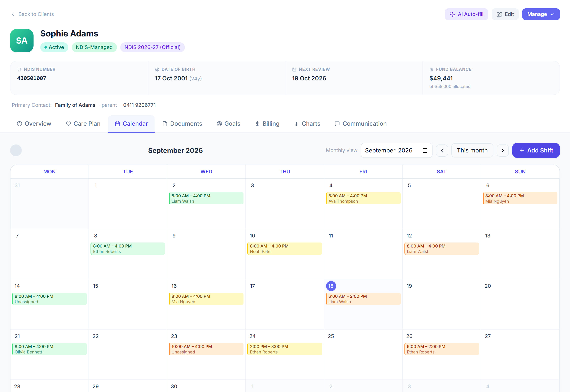Click the SA avatar badge

22,41
